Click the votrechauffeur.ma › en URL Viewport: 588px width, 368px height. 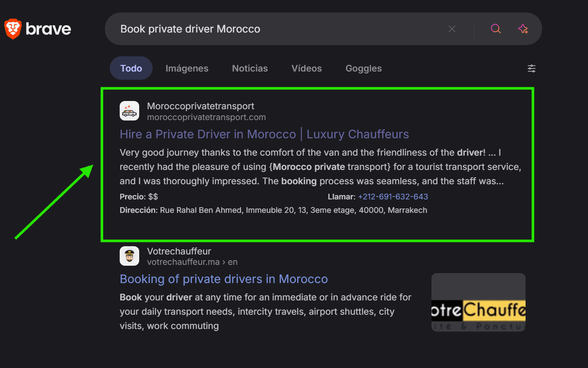point(192,262)
